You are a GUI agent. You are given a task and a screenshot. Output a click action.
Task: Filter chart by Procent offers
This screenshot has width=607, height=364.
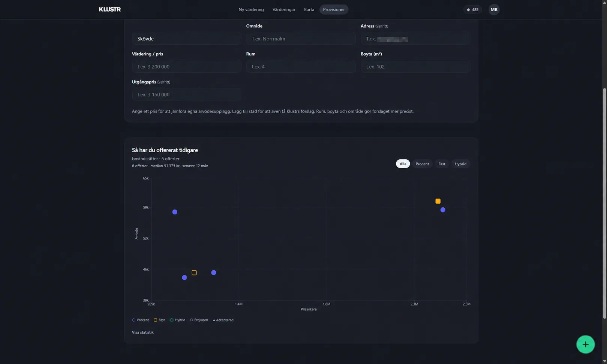click(422, 164)
